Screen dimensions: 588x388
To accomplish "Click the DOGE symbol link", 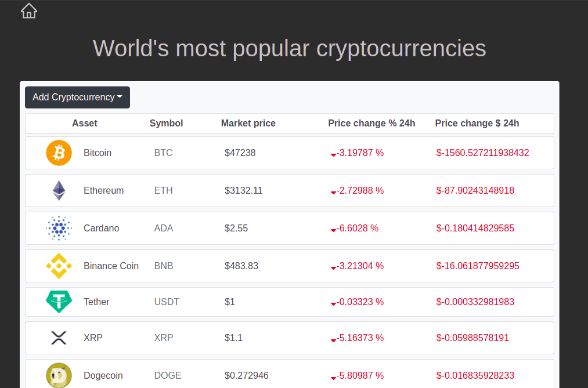I will 167,375.
